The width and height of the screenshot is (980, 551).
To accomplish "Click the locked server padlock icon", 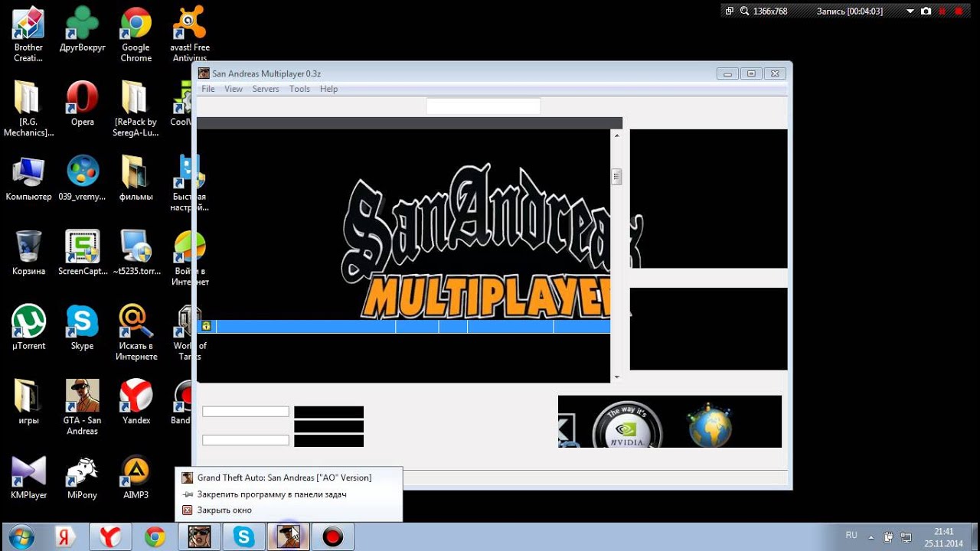I will point(205,326).
